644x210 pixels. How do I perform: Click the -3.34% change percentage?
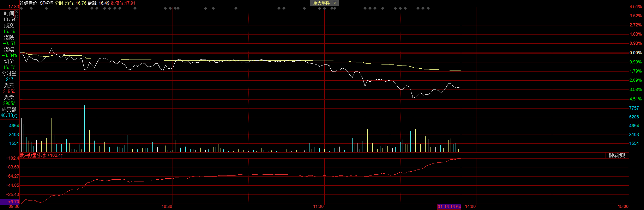click(9, 56)
